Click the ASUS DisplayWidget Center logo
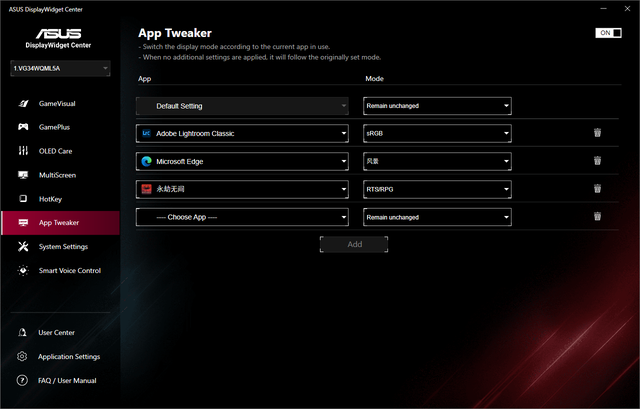Viewport: 640px width, 409px height. click(x=58, y=38)
